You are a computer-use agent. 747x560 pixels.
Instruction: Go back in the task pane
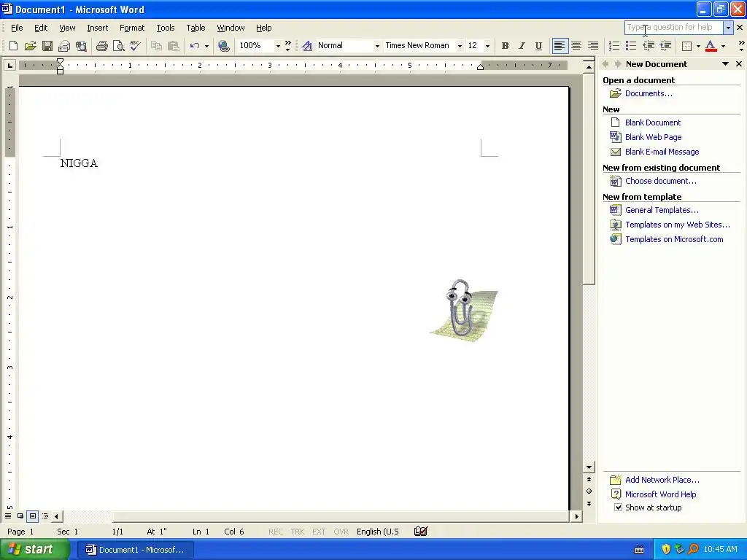click(605, 64)
